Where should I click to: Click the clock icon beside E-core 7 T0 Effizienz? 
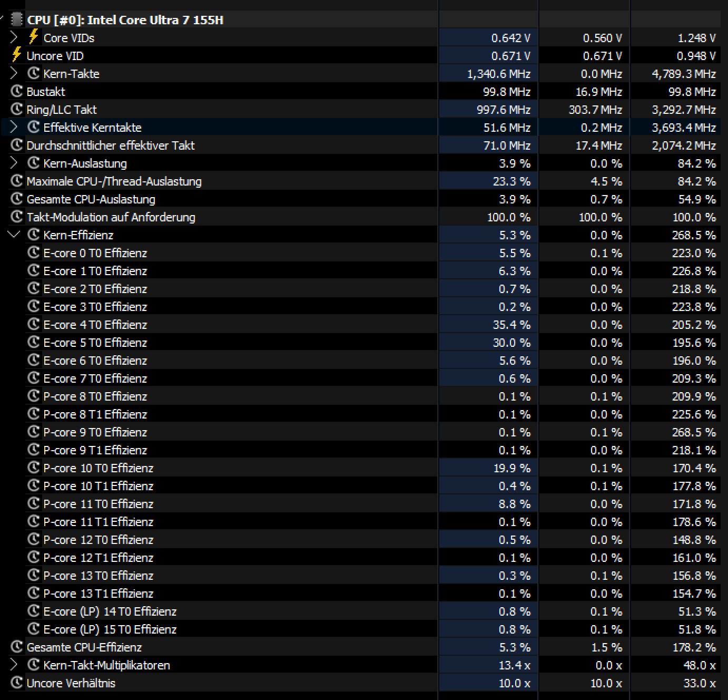tap(33, 378)
